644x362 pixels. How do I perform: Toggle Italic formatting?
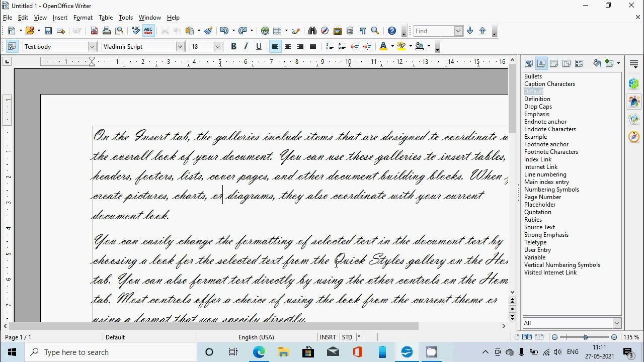tap(246, 46)
